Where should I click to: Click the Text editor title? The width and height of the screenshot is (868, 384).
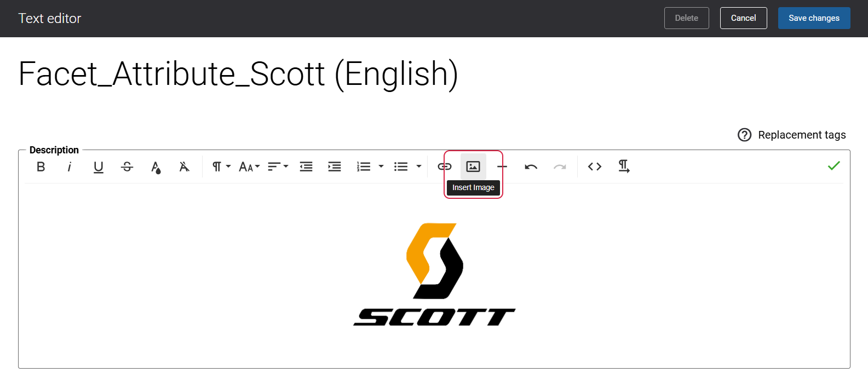pos(50,19)
